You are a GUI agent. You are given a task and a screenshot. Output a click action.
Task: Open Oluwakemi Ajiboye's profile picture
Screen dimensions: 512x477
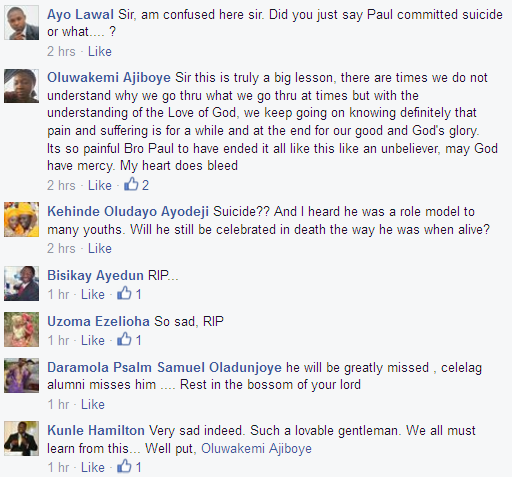pyautogui.click(x=21, y=86)
